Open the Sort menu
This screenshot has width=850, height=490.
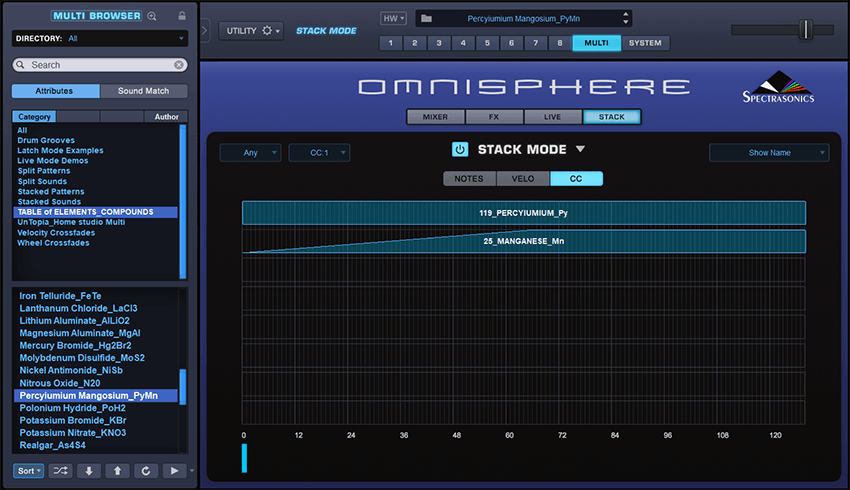(29, 470)
